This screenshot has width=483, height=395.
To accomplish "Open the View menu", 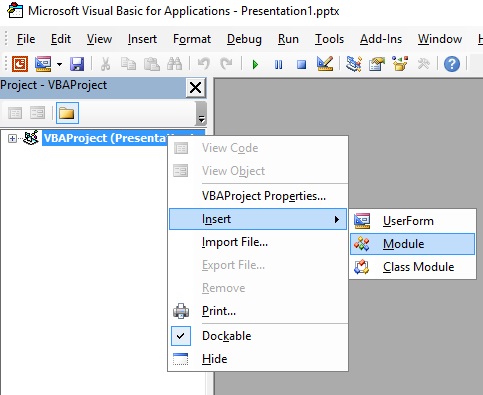I will (x=99, y=39).
